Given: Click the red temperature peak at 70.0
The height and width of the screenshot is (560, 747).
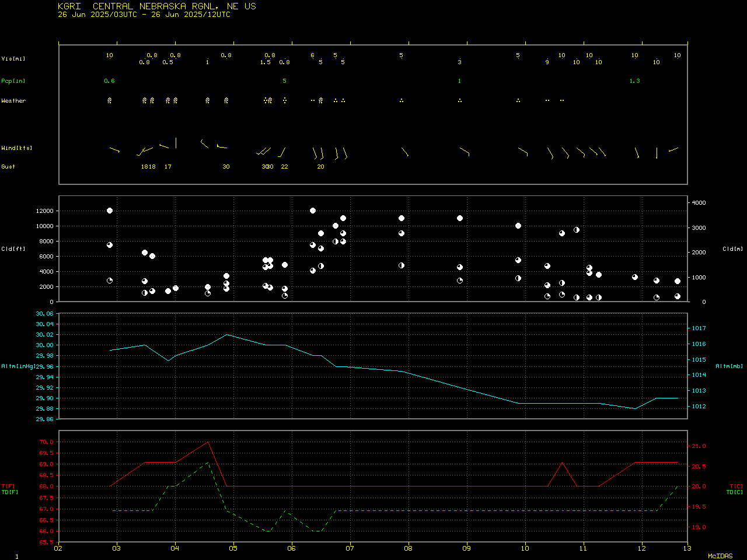Looking at the screenshot, I should [x=208, y=442].
